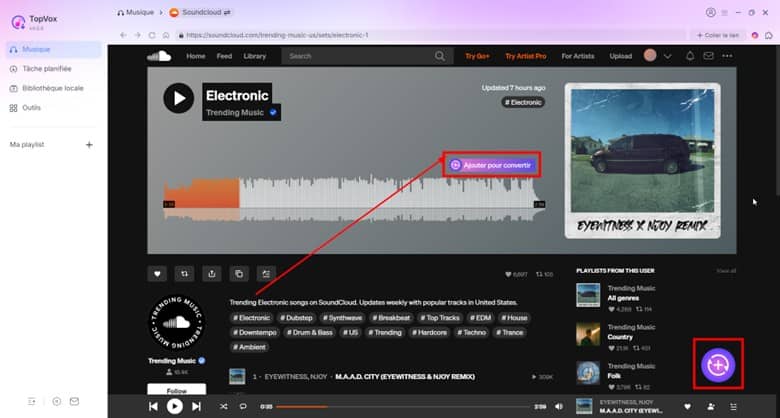The image size is (780, 418).
Task: Click the # Dubstep tag
Action: point(296,318)
